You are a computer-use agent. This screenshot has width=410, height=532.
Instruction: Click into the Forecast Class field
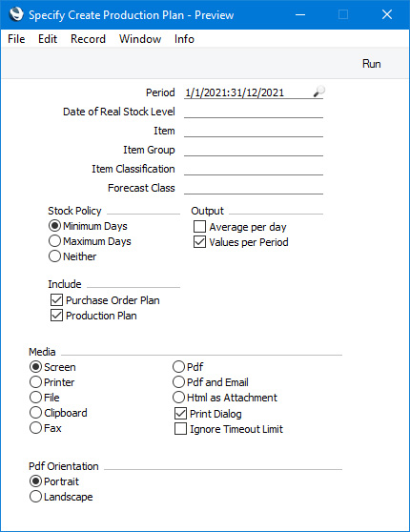(x=254, y=188)
